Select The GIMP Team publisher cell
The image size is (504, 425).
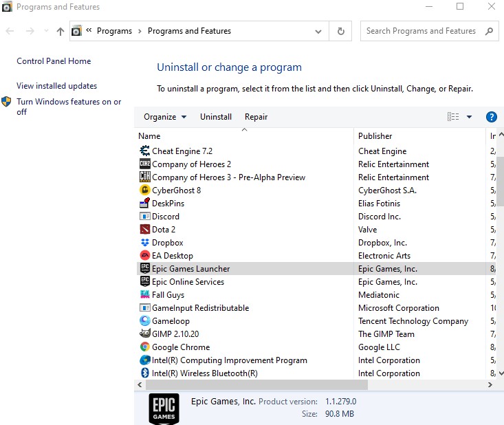click(386, 334)
